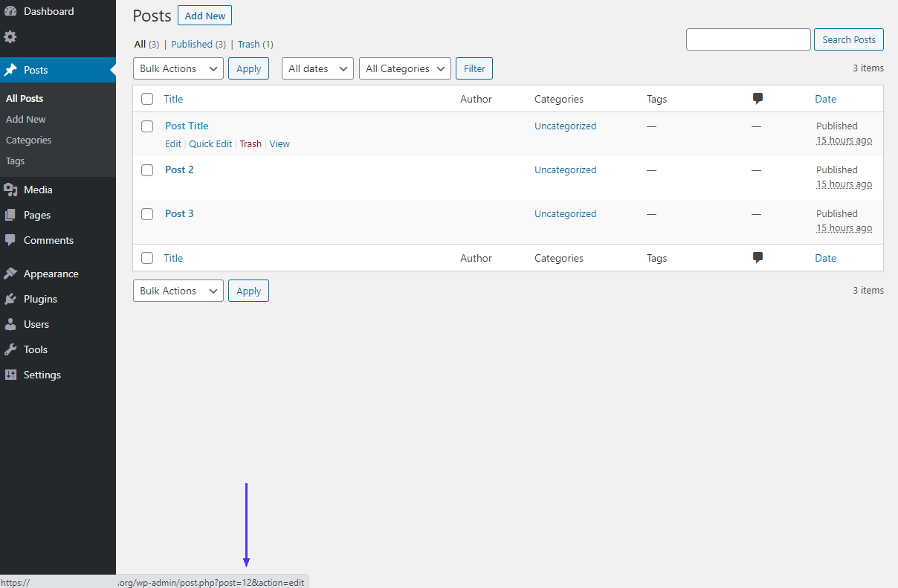
Task: Open Categories in the Posts submenu
Action: coord(29,140)
